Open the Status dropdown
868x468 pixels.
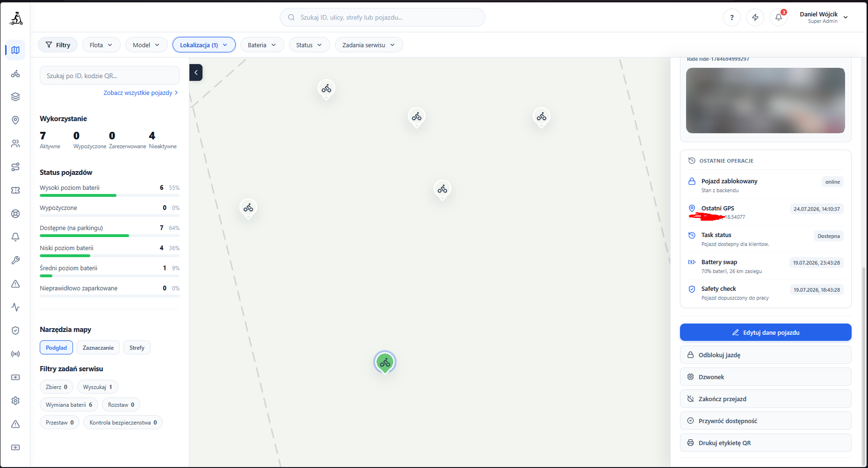(x=309, y=45)
